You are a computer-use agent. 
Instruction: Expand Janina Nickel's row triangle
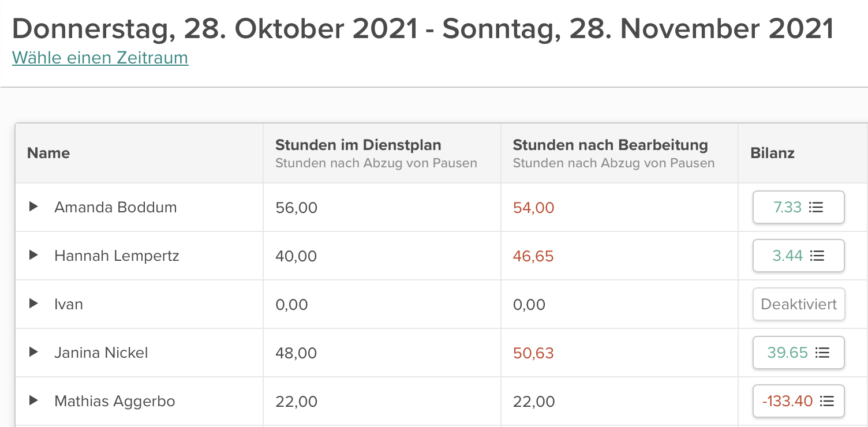(33, 352)
